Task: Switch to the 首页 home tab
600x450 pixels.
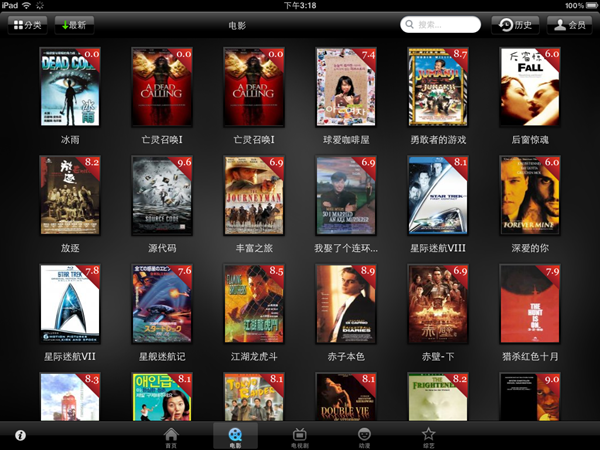Action: coord(171,437)
